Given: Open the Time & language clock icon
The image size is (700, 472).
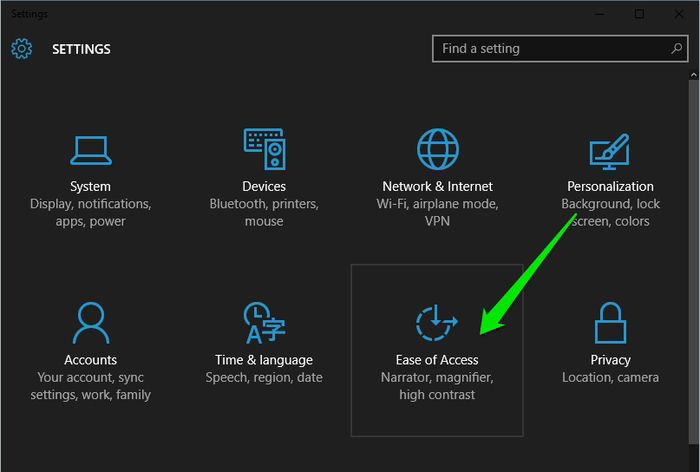Looking at the screenshot, I should click(264, 323).
